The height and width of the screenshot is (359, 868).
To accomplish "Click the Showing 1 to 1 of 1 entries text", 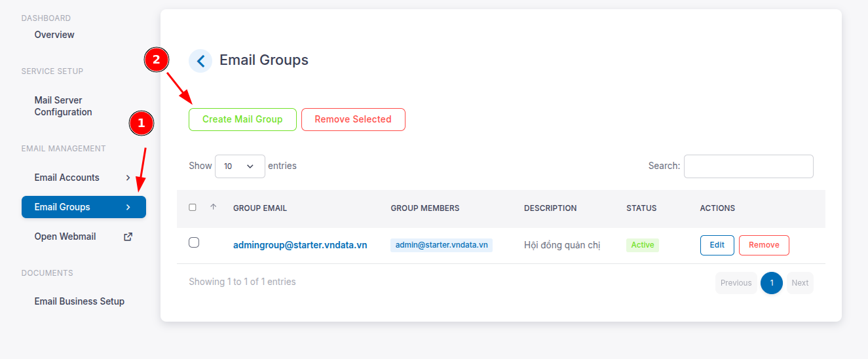I will (242, 282).
